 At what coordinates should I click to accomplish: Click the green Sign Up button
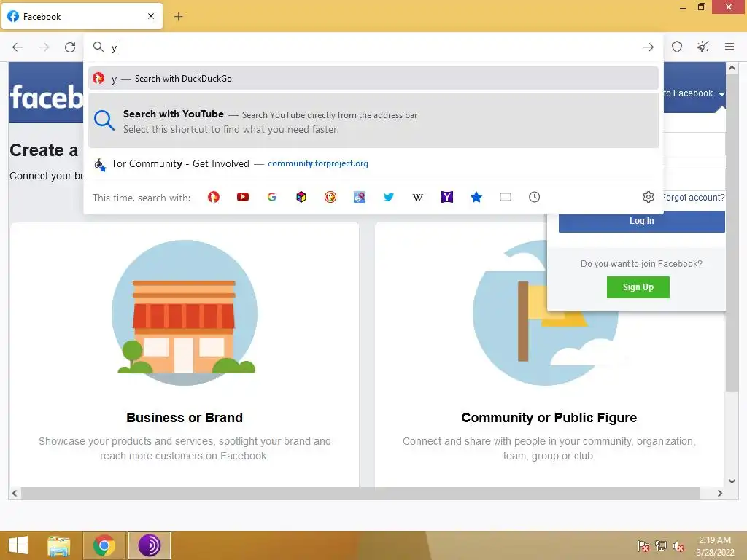pos(638,287)
